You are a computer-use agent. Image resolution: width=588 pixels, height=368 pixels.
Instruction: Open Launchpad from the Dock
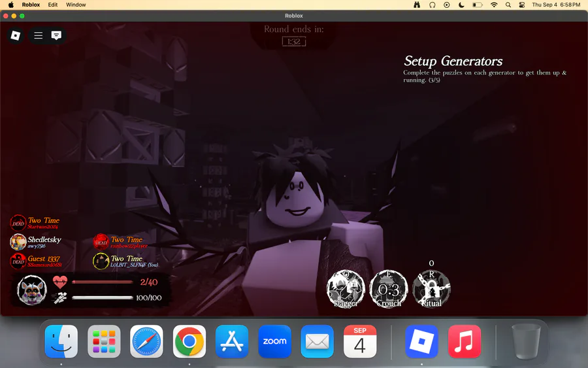coord(104,341)
